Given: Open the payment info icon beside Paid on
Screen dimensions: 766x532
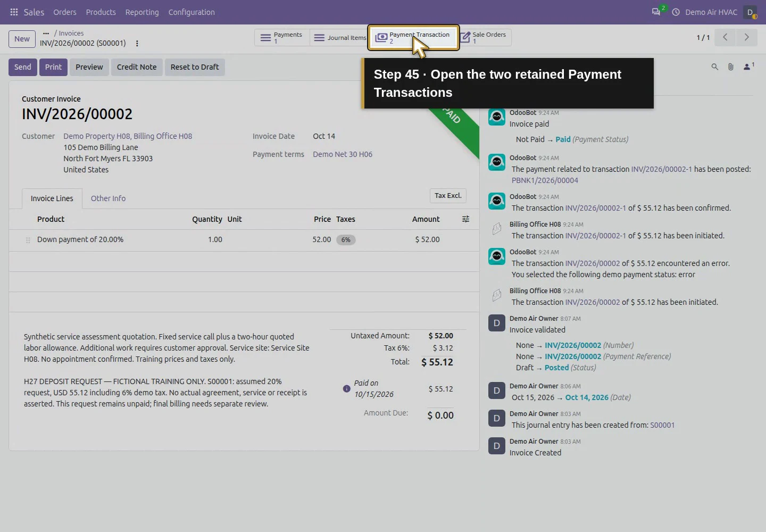Looking at the screenshot, I should pos(347,389).
